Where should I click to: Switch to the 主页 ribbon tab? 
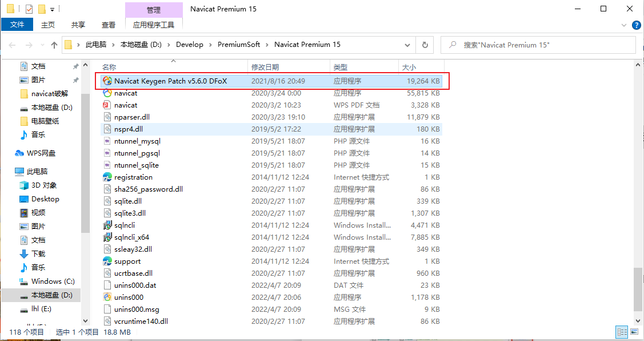(x=48, y=25)
